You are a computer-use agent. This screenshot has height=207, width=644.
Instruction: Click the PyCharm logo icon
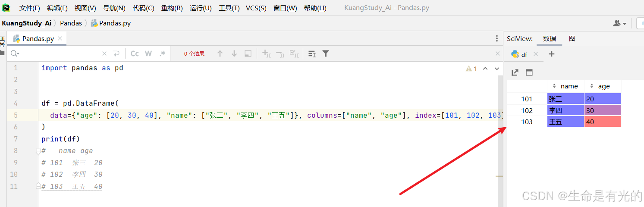click(6, 7)
